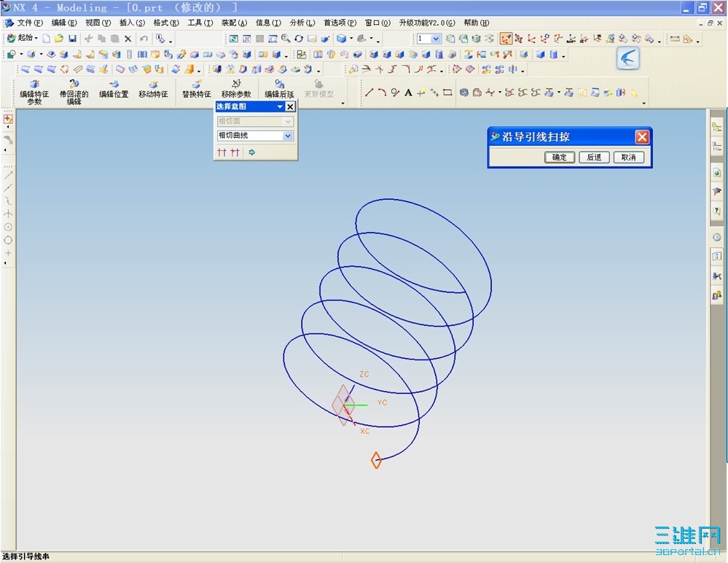This screenshot has height=563, width=728.
Task: Select the Rectangle curve tool
Action: pyautogui.click(x=447, y=93)
